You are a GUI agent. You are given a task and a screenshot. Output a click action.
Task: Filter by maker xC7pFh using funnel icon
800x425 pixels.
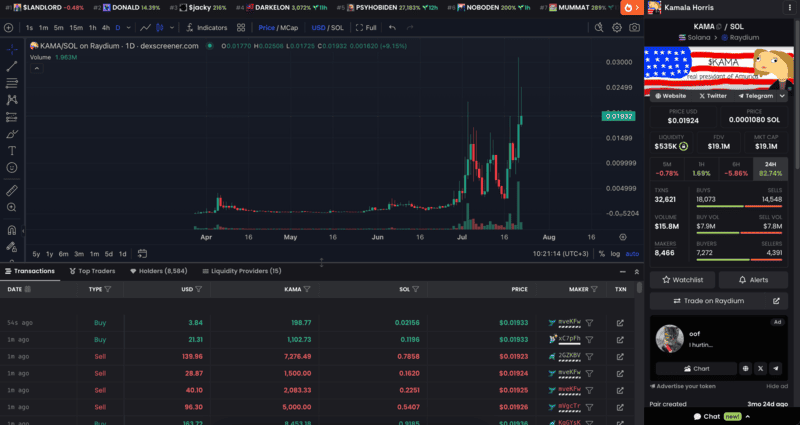coord(589,340)
